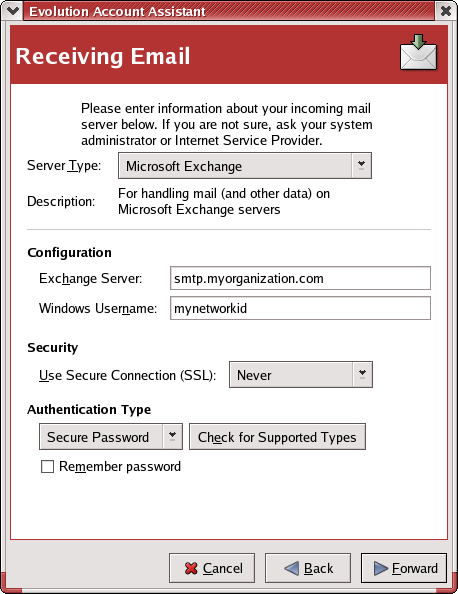Click the Never SSL option box
This screenshot has height=594, width=458.
301,374
